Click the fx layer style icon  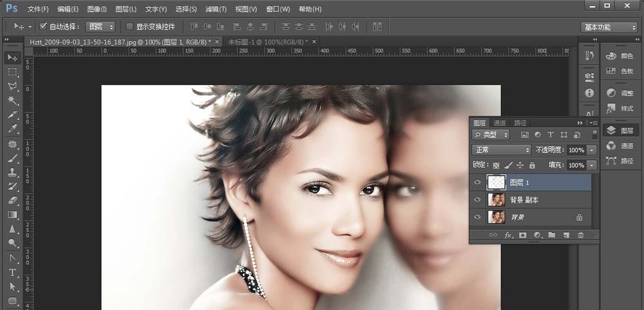pos(508,235)
